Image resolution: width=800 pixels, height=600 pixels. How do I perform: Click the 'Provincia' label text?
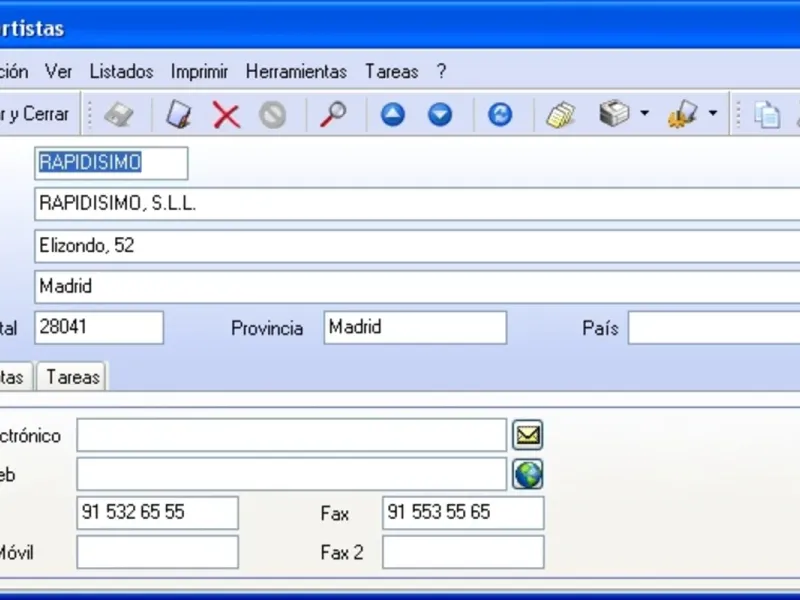click(267, 328)
